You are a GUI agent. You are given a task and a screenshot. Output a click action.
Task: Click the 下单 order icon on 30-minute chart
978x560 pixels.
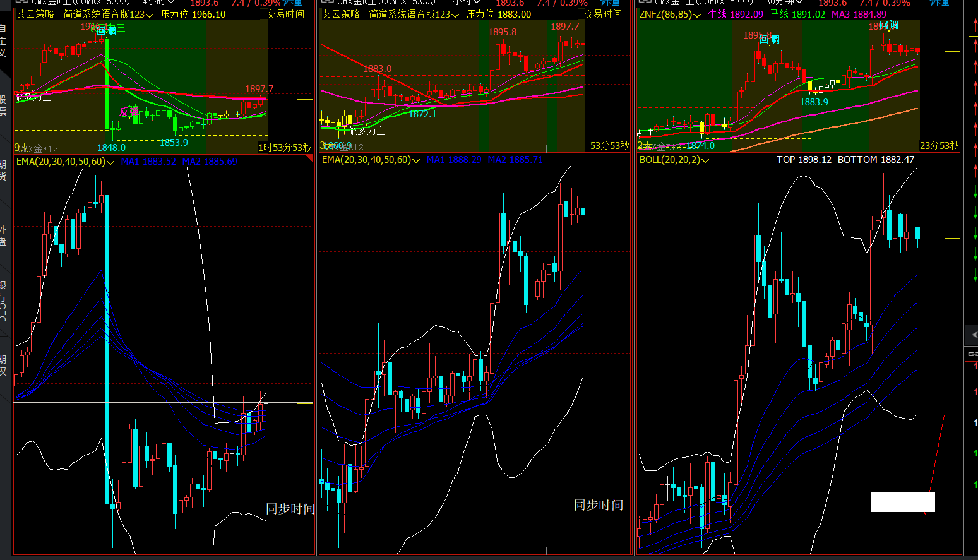click(x=939, y=3)
